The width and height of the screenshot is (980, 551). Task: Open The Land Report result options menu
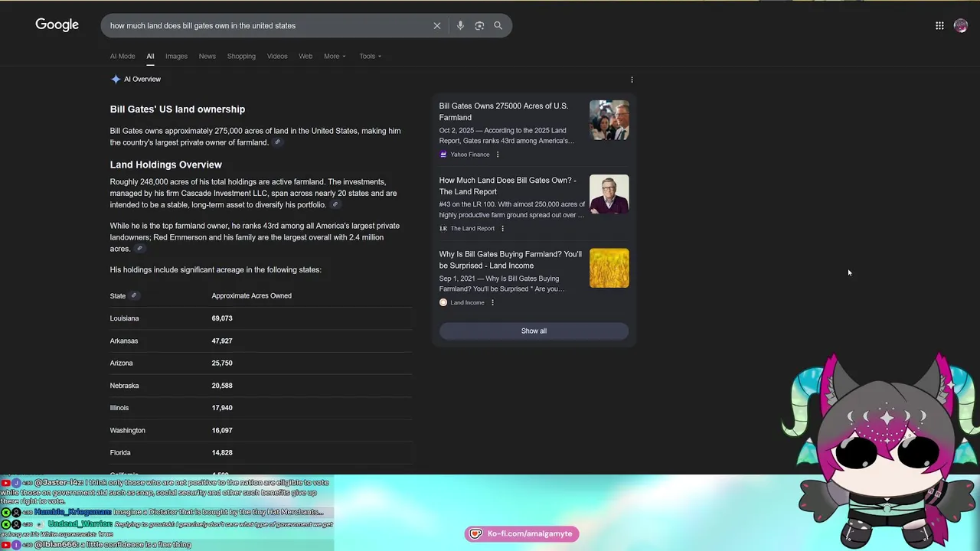click(502, 228)
